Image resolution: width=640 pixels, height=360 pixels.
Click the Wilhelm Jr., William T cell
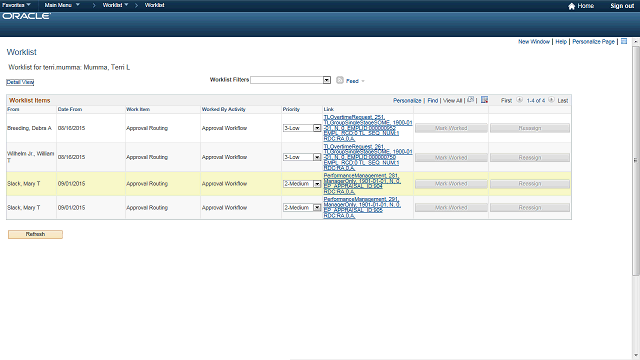[31, 157]
